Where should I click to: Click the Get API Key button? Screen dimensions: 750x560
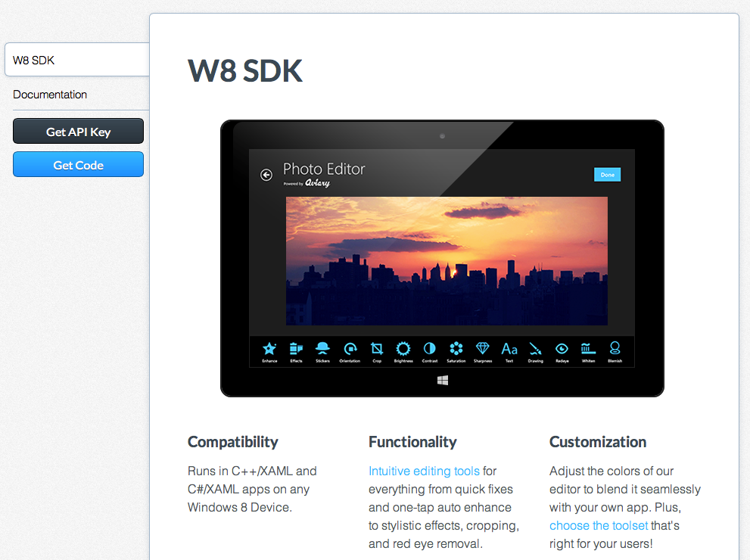(x=79, y=131)
